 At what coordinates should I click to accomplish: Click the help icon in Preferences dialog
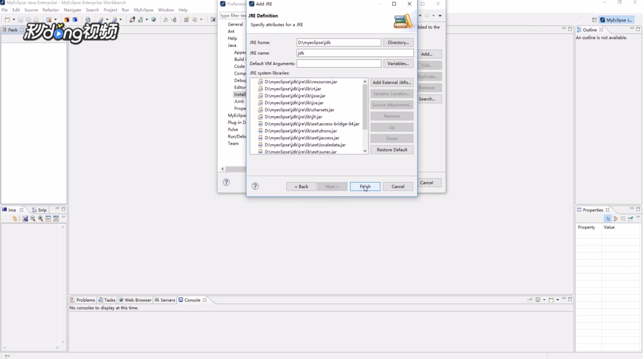(x=227, y=182)
